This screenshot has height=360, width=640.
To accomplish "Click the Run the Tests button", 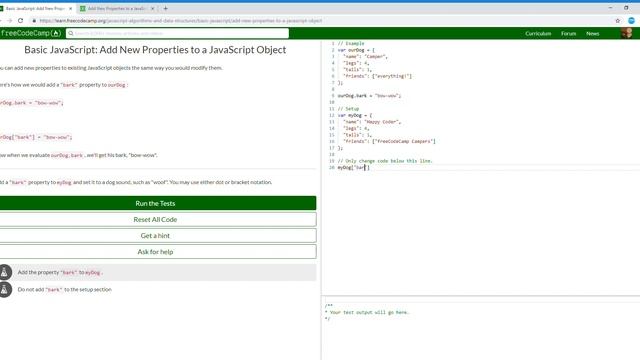I will tap(158, 203).
